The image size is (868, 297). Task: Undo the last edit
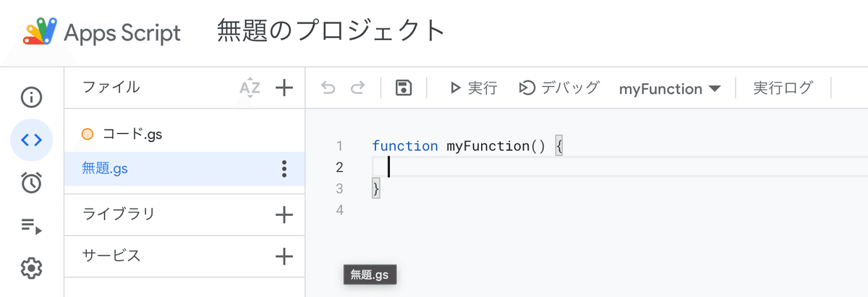(328, 88)
